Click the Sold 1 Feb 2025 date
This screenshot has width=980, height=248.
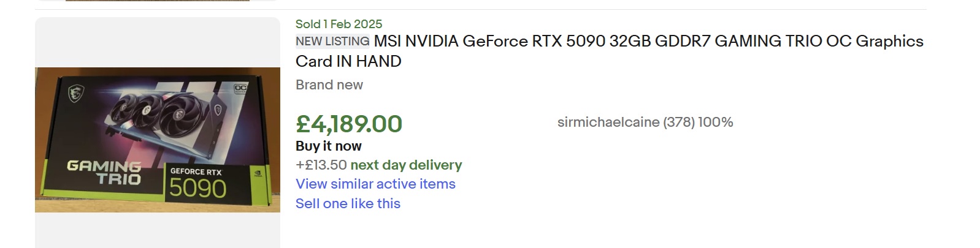339,24
